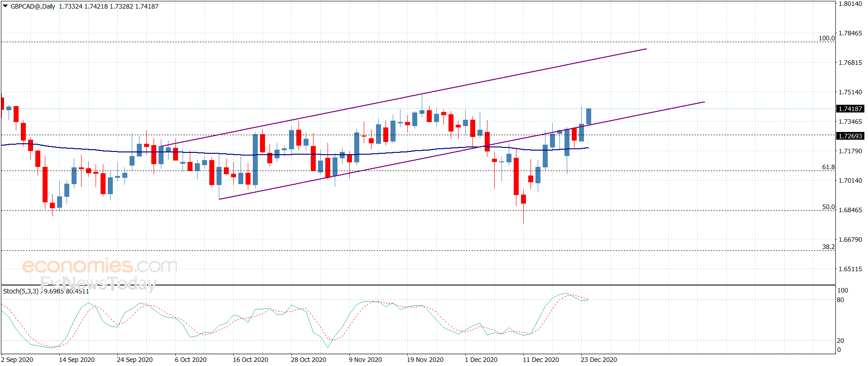
Task: Click the 23 Dec 2020 date marker
Action: 598,360
